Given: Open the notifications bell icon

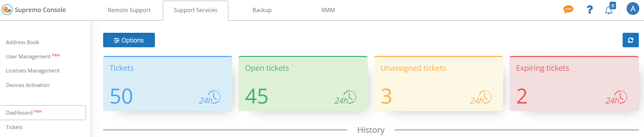Looking at the screenshot, I should coord(609,9).
